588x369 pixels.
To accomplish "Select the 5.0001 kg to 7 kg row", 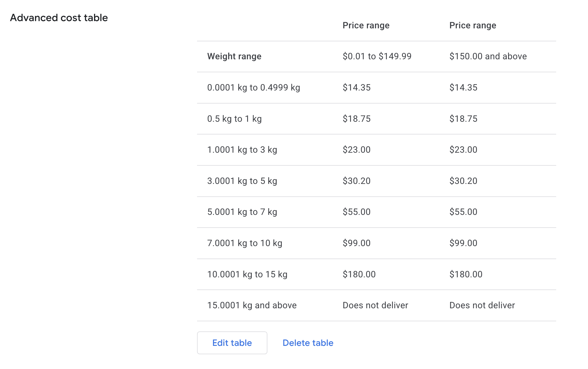I will pyautogui.click(x=242, y=212).
